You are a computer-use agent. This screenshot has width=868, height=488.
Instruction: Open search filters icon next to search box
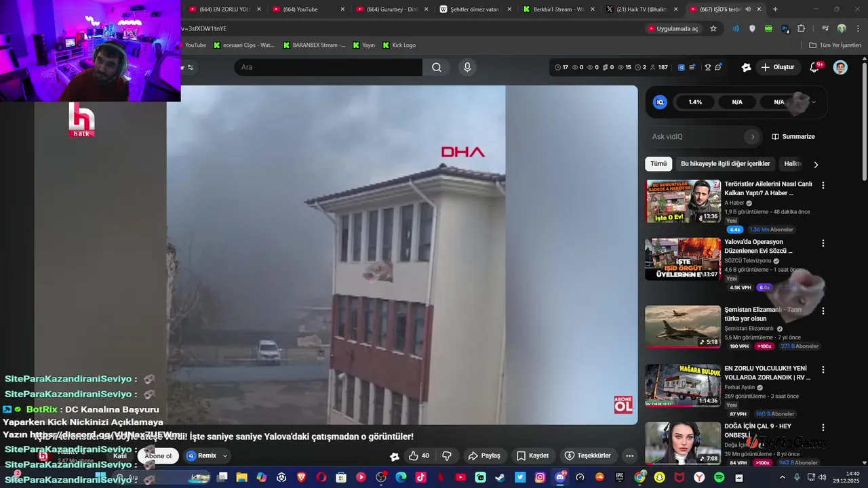191,67
